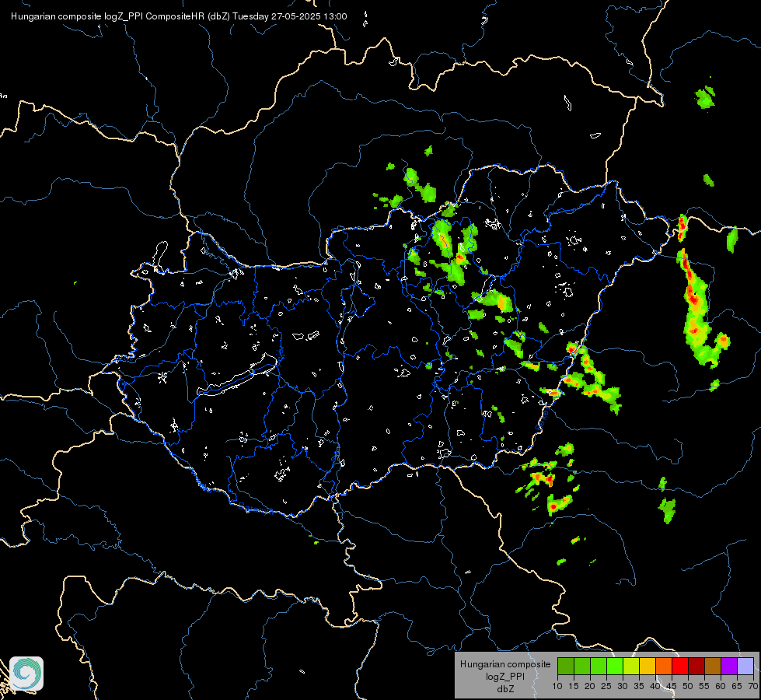This screenshot has width=761, height=700.
Task: Select the 45–50 dBZ bright red swatch
Action: coord(680,666)
